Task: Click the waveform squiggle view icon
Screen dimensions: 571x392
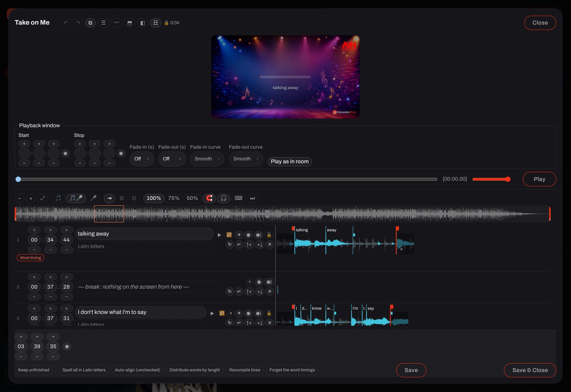Action: tap(116, 23)
